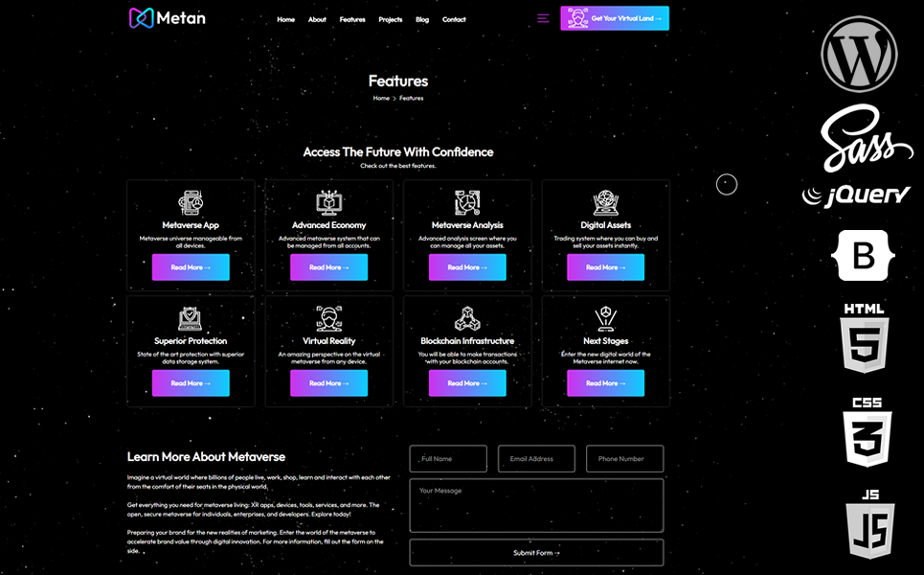
Task: Click the Digital Assets globe icon
Action: click(605, 202)
